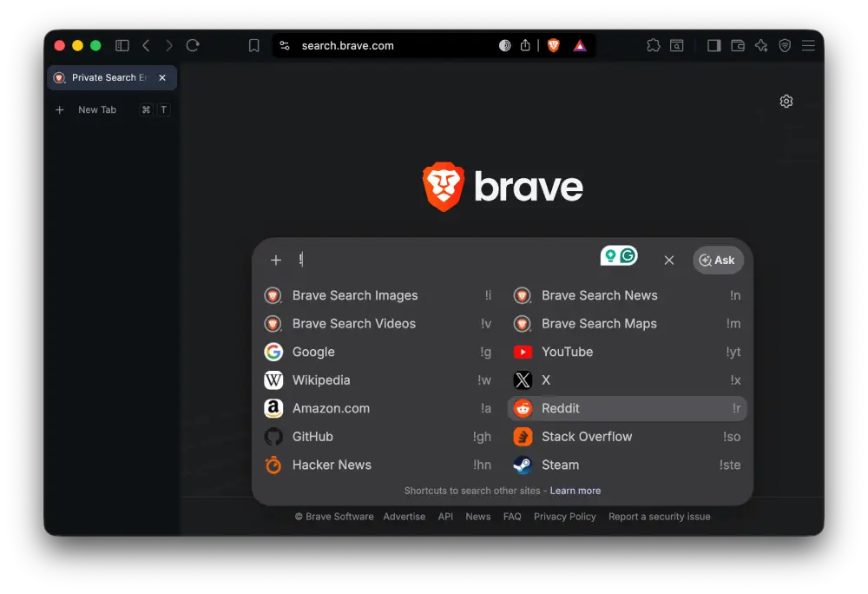Click the Ask button
Screen dimensions: 868x594
pos(718,261)
